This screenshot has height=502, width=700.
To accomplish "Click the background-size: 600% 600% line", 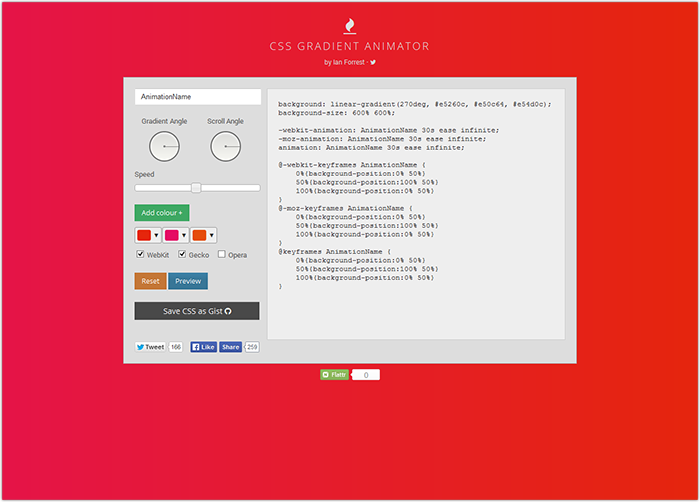I will [x=337, y=113].
